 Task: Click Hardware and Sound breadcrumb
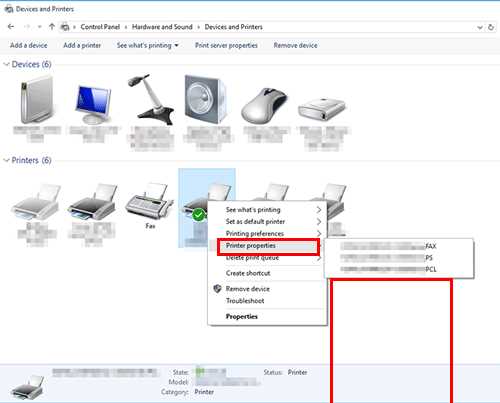point(162,27)
